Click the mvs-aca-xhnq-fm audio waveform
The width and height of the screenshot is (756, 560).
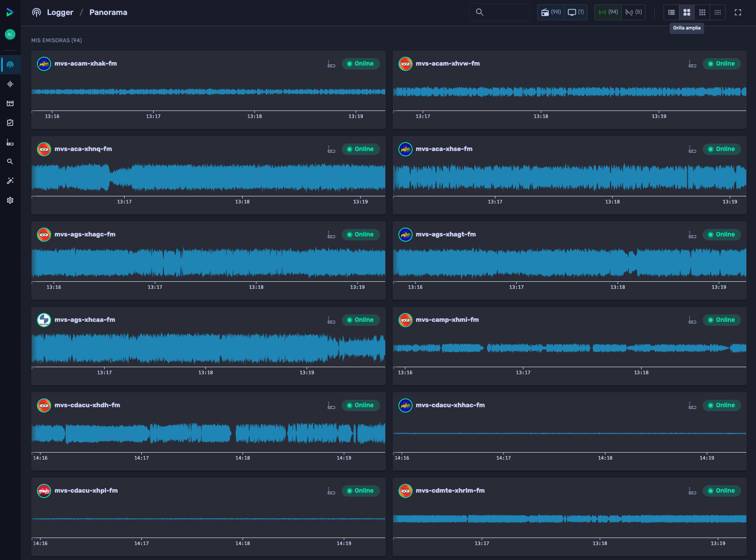208,177
